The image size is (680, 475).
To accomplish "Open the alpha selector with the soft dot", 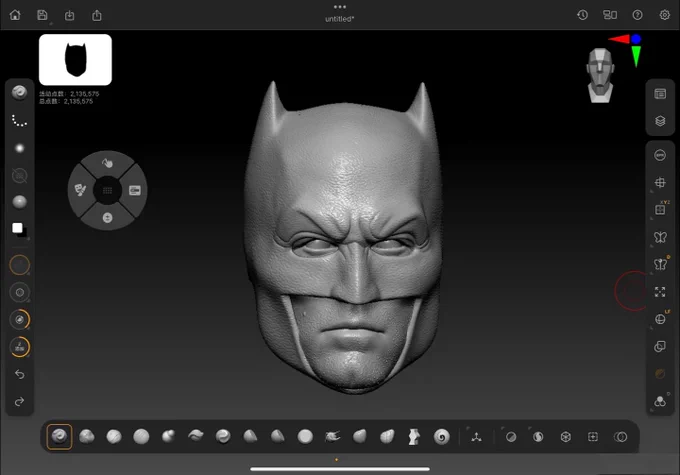I will pyautogui.click(x=20, y=148).
